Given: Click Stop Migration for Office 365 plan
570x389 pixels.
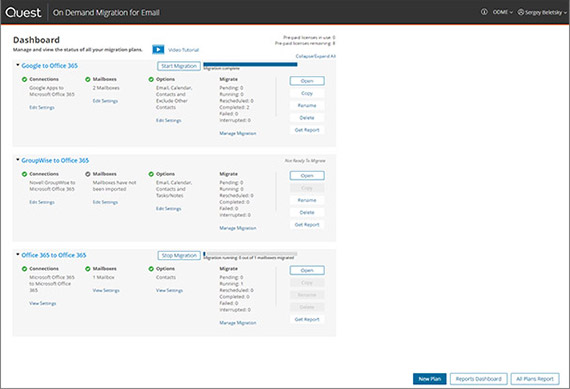Looking at the screenshot, I should [179, 255].
